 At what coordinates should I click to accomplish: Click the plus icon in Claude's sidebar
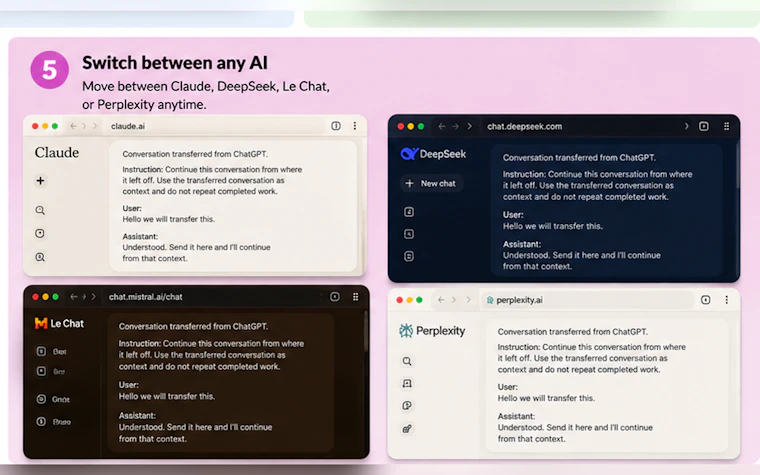(x=40, y=181)
